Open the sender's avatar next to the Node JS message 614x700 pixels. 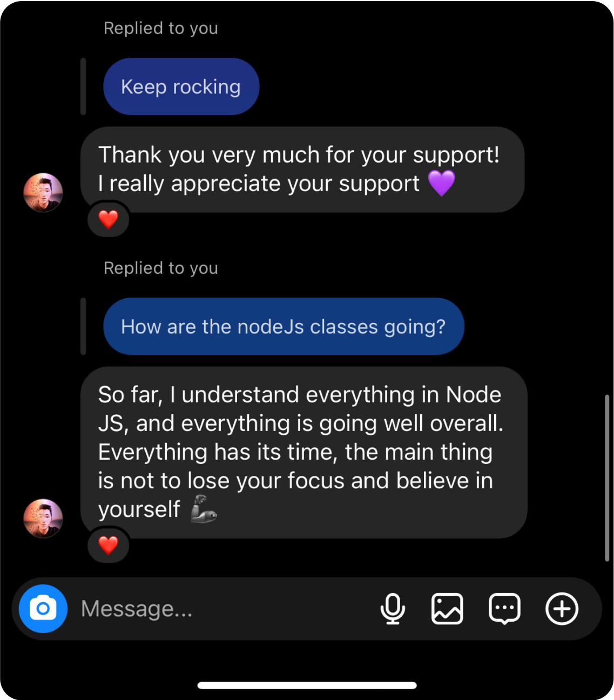(x=43, y=519)
